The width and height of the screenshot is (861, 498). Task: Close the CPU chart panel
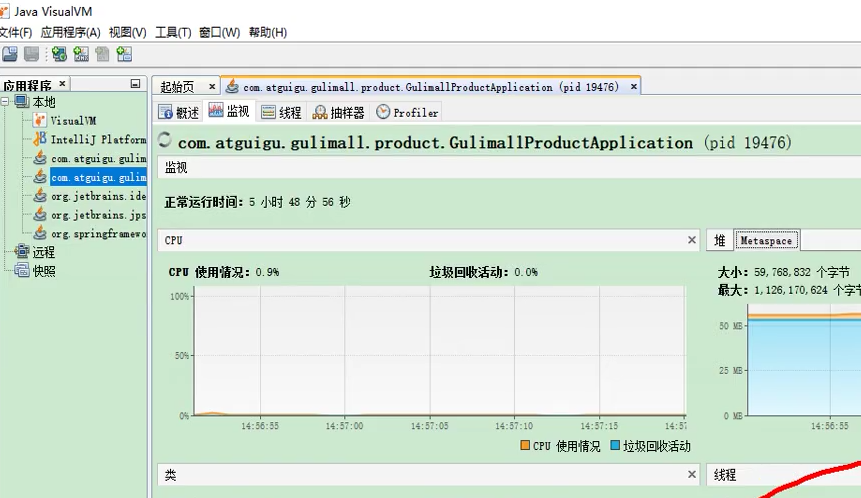[x=692, y=240]
